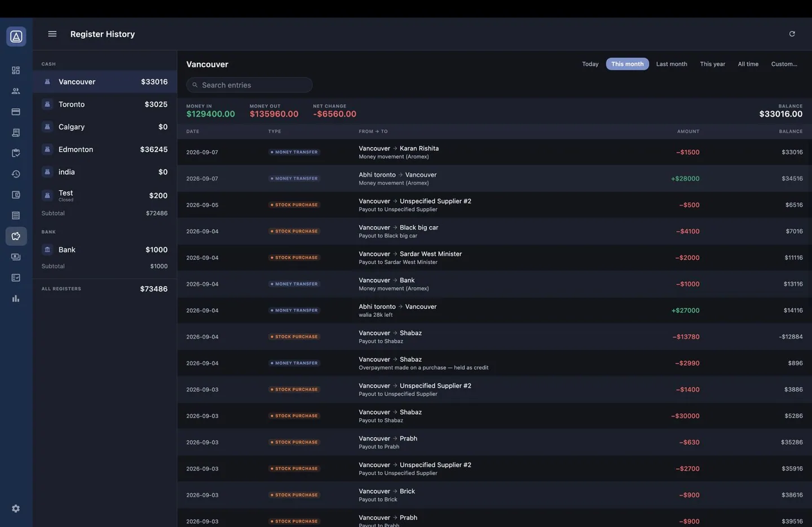Open the -$630 Prabh payout entry
The height and width of the screenshot is (527, 812).
[x=495, y=442]
